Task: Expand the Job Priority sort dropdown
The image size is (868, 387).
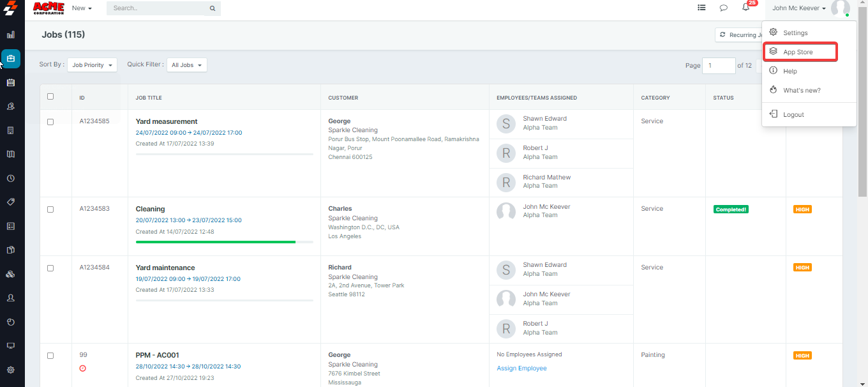Action: (x=92, y=65)
